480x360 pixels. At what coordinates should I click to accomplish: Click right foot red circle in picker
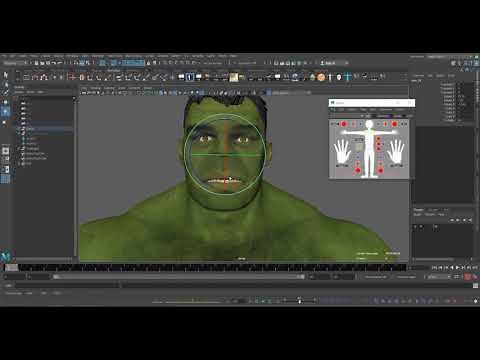(380, 170)
